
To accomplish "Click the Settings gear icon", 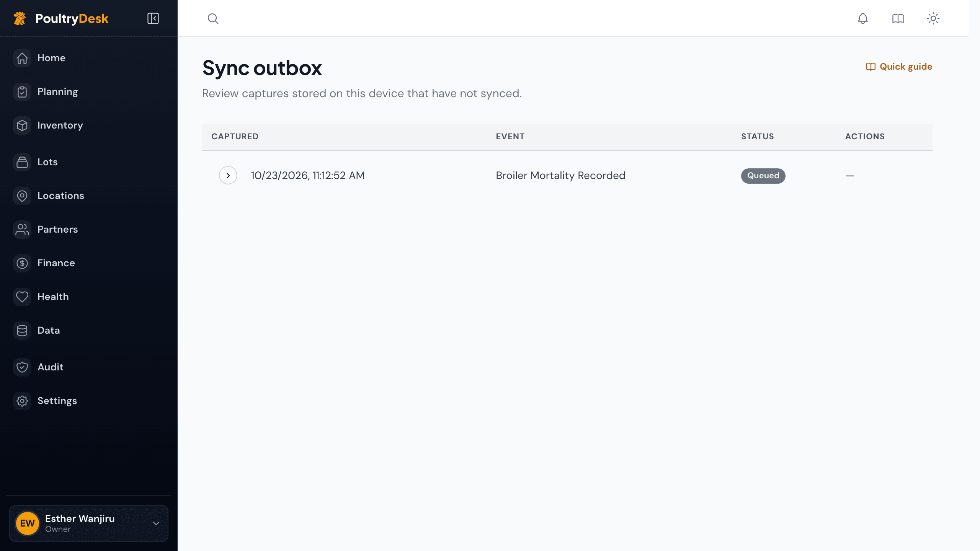I will tap(22, 401).
